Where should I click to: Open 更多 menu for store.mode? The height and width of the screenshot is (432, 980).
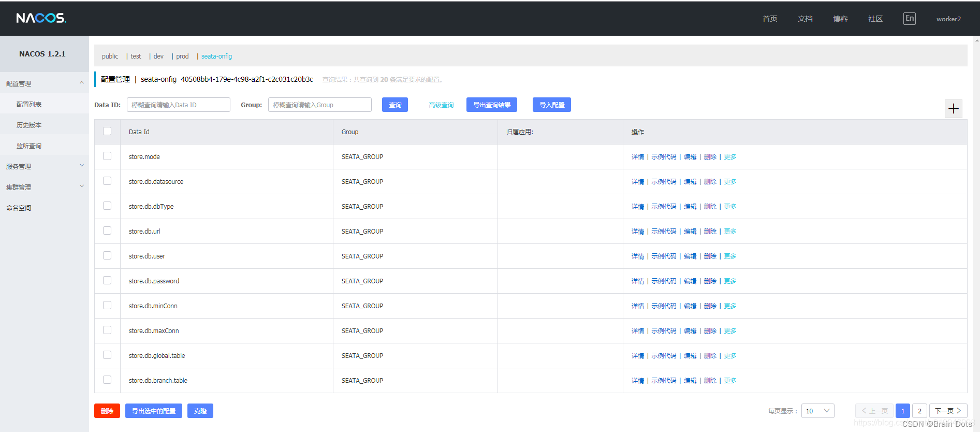pyautogui.click(x=730, y=157)
